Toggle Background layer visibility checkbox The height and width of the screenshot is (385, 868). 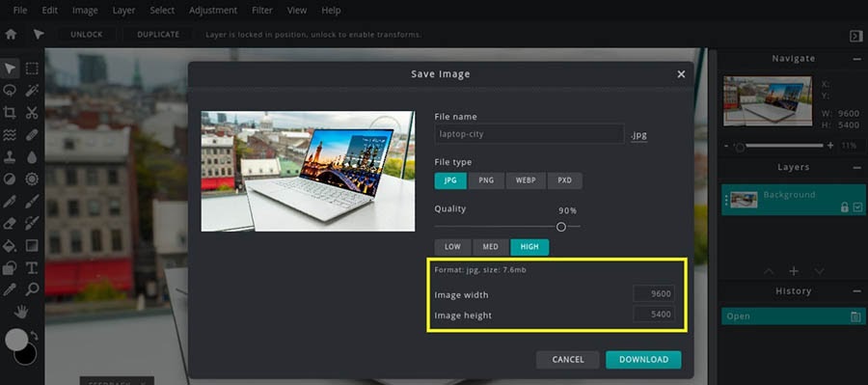click(857, 207)
